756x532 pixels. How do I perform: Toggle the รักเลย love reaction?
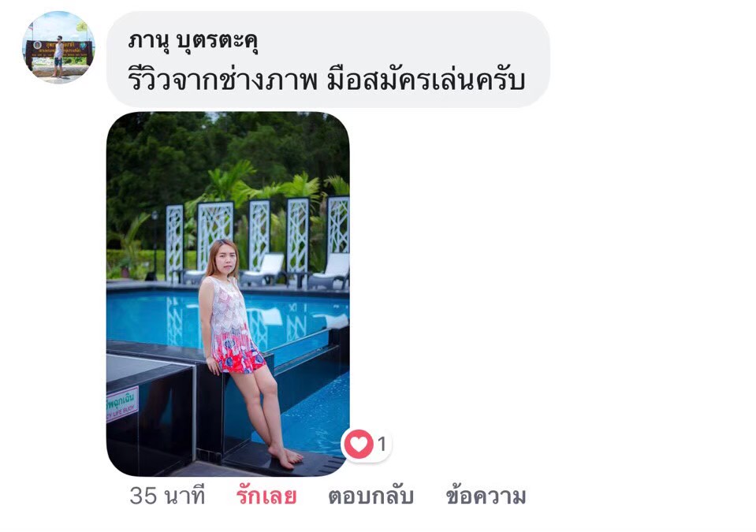click(x=266, y=496)
